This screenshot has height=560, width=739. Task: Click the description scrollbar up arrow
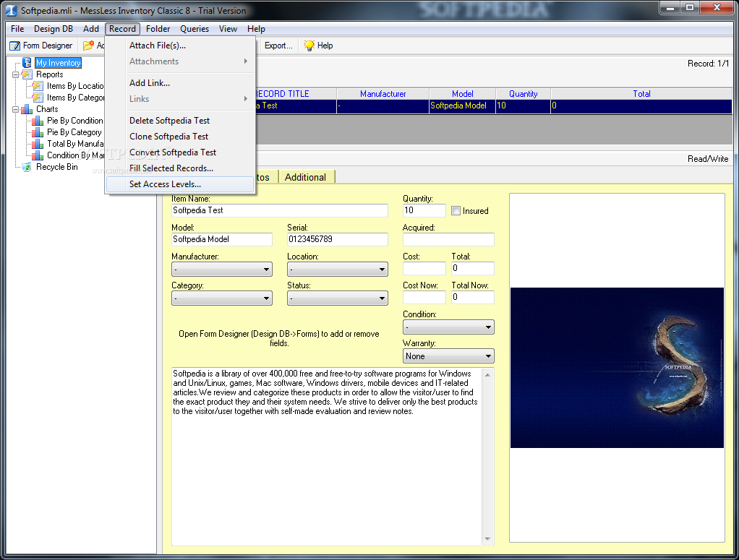(x=488, y=375)
